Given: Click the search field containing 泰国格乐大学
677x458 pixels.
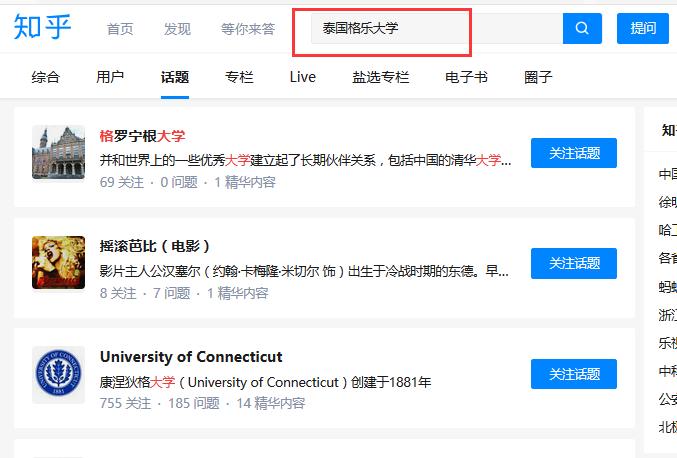Looking at the screenshot, I should pos(437,28).
